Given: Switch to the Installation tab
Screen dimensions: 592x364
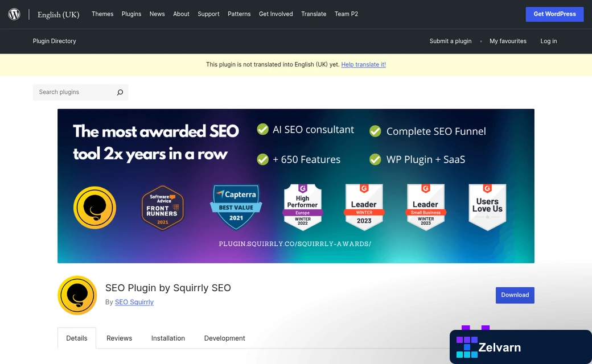Looking at the screenshot, I should click(x=168, y=338).
